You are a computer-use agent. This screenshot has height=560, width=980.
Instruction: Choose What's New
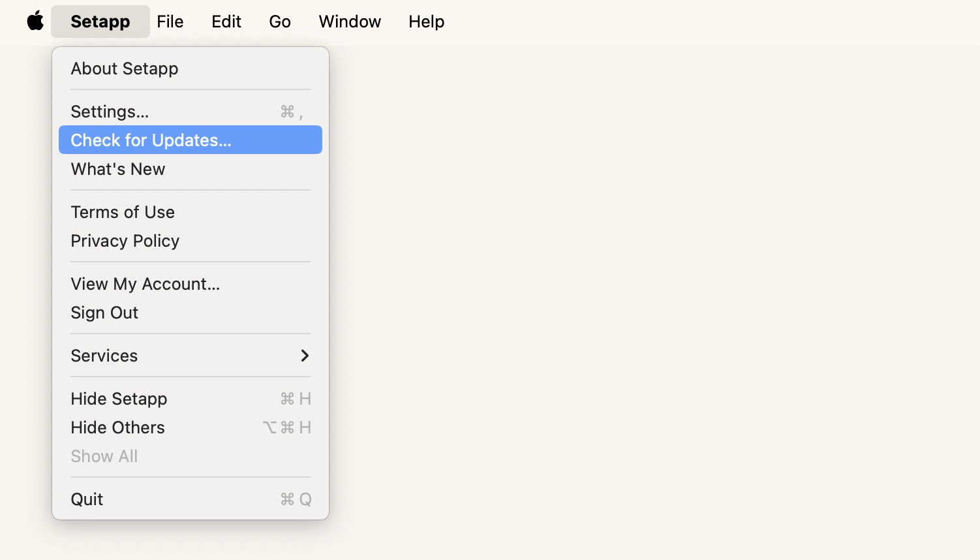pyautogui.click(x=191, y=169)
